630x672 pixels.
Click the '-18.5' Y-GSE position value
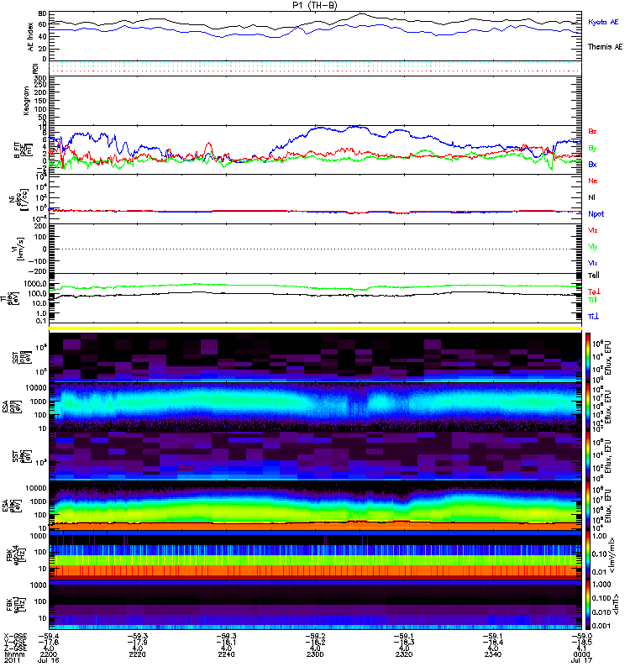581,642
